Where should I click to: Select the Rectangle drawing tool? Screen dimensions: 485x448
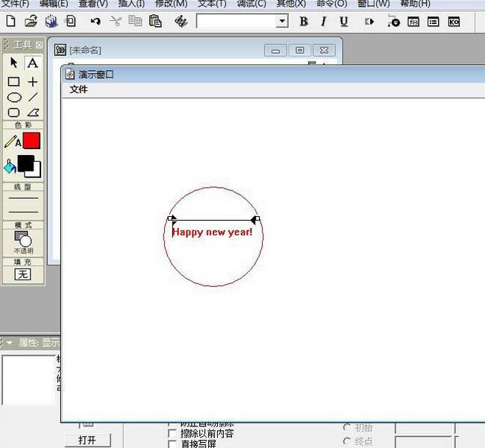[13, 81]
